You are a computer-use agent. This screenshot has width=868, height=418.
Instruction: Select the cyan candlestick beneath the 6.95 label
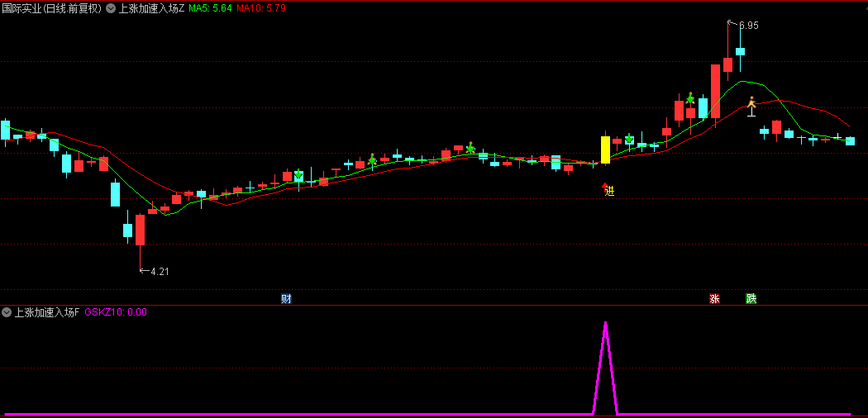[x=740, y=51]
